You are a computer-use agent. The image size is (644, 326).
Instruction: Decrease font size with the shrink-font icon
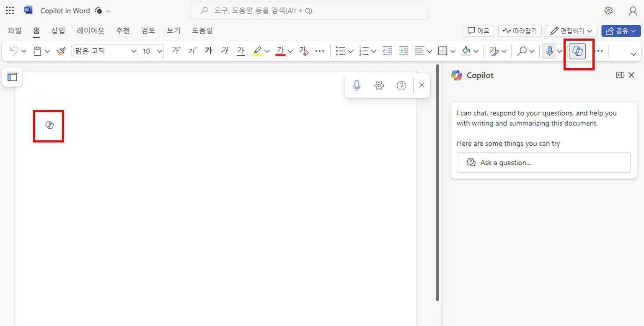(192, 51)
